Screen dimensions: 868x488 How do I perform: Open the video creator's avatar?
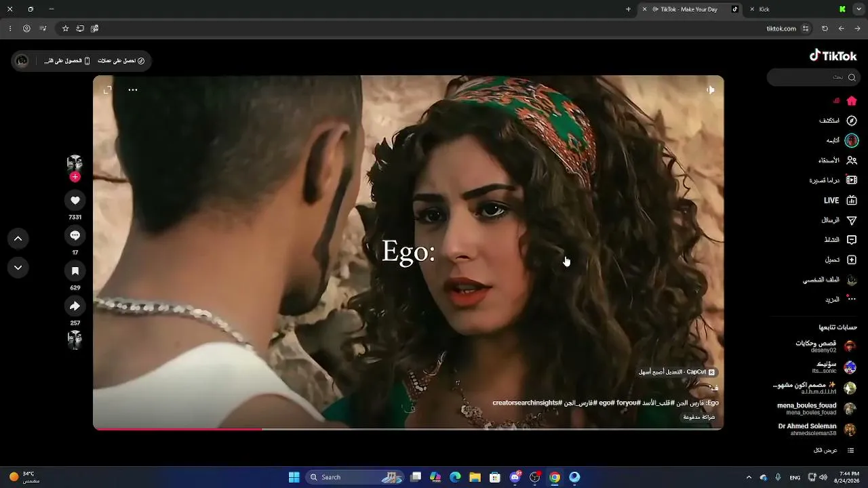[x=75, y=163]
